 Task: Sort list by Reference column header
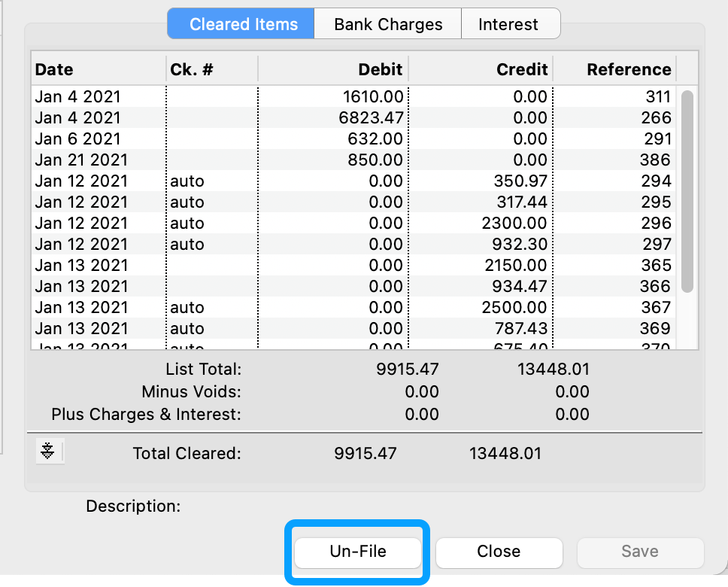[x=615, y=69]
